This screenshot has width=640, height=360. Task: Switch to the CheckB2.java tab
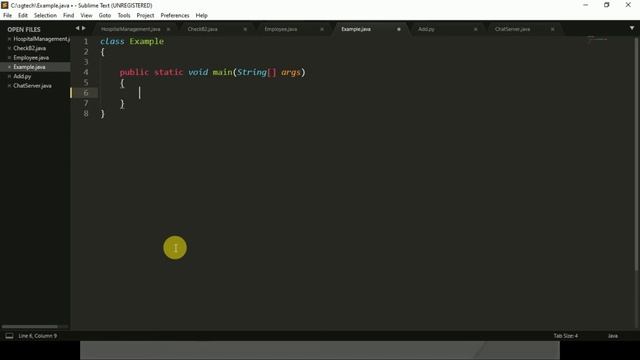pyautogui.click(x=202, y=29)
